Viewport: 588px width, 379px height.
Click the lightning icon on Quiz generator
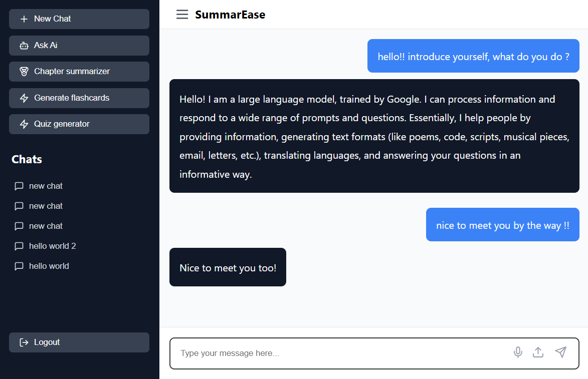pos(24,124)
